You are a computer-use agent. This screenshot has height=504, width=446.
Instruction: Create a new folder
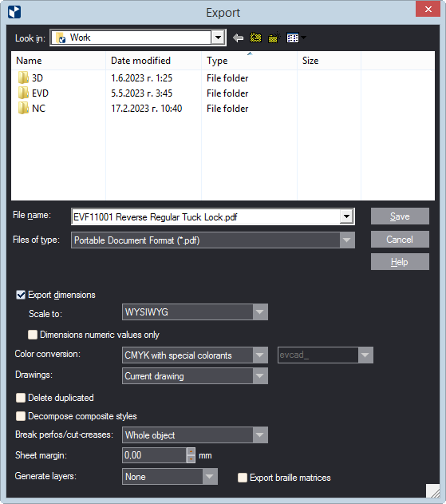pos(274,38)
